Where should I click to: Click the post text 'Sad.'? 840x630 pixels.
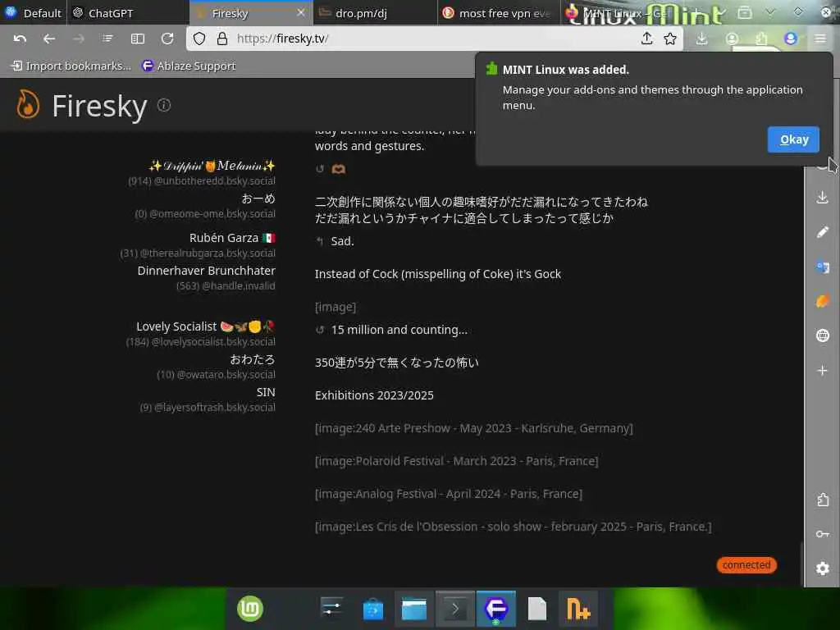click(342, 241)
